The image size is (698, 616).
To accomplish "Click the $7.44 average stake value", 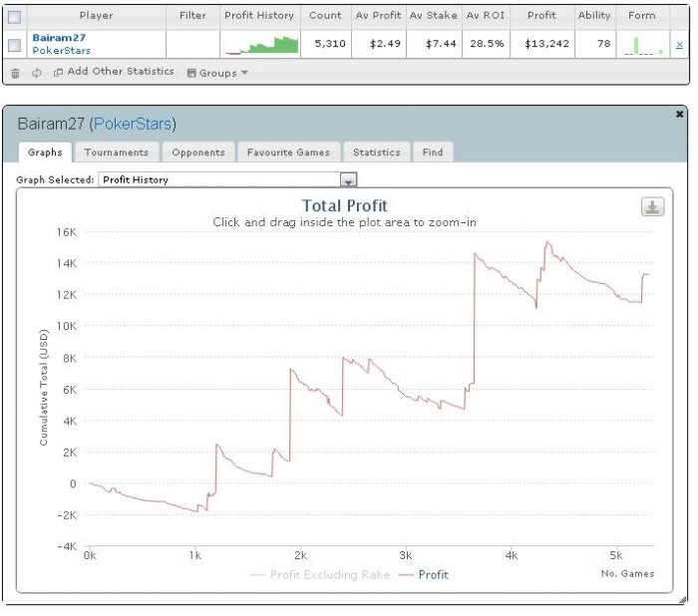I will (x=441, y=44).
